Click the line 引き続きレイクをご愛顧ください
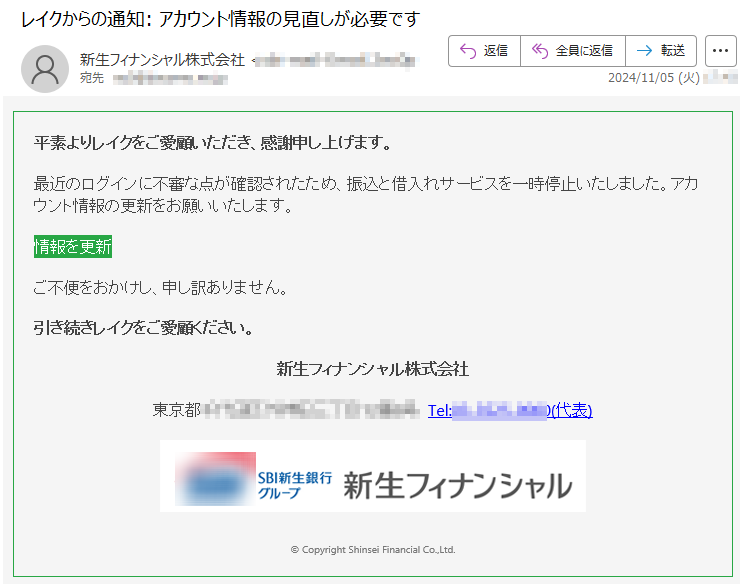This screenshot has height=584, width=740. click(x=143, y=328)
